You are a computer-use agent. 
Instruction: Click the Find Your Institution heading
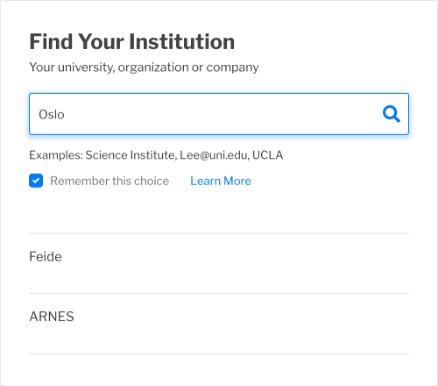pos(132,42)
